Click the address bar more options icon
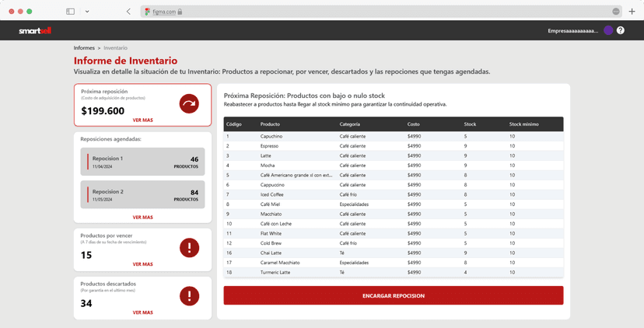The height and width of the screenshot is (328, 644). click(615, 12)
